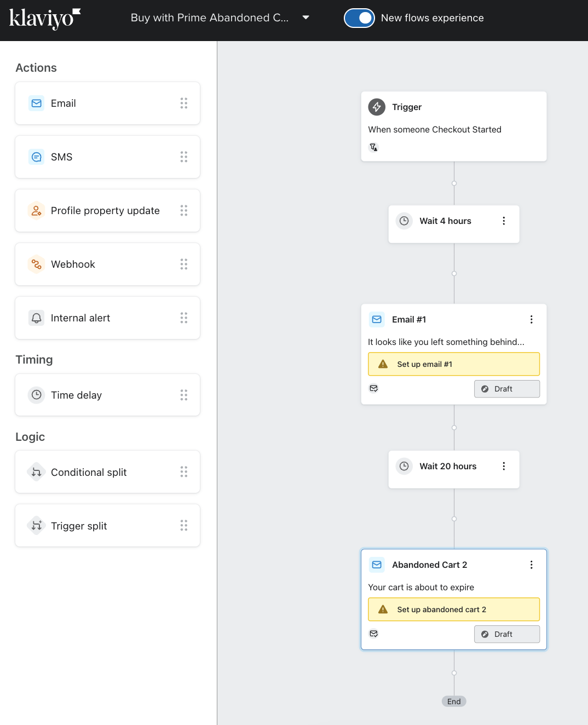The height and width of the screenshot is (725, 588).
Task: Click the Internal alert bell icon
Action: click(x=37, y=318)
